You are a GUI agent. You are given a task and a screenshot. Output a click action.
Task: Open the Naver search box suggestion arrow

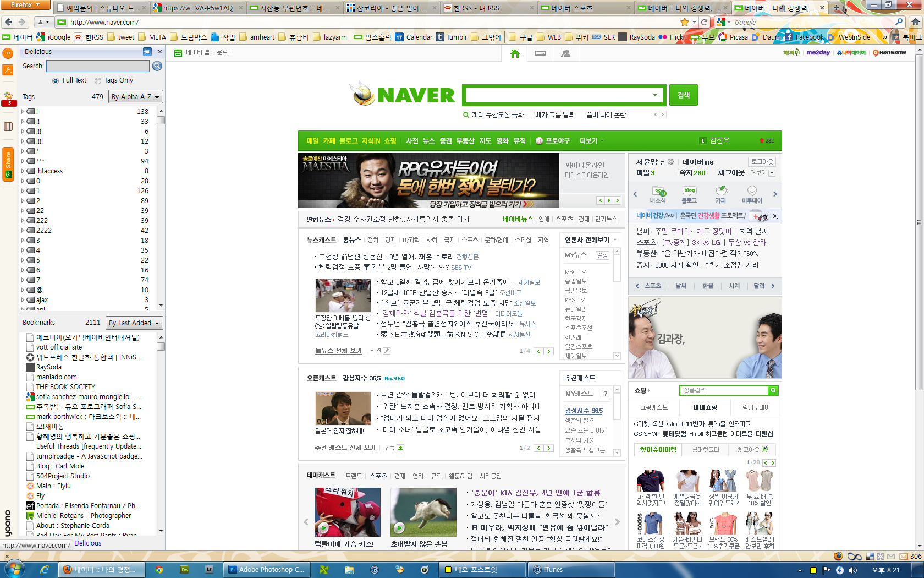(655, 95)
